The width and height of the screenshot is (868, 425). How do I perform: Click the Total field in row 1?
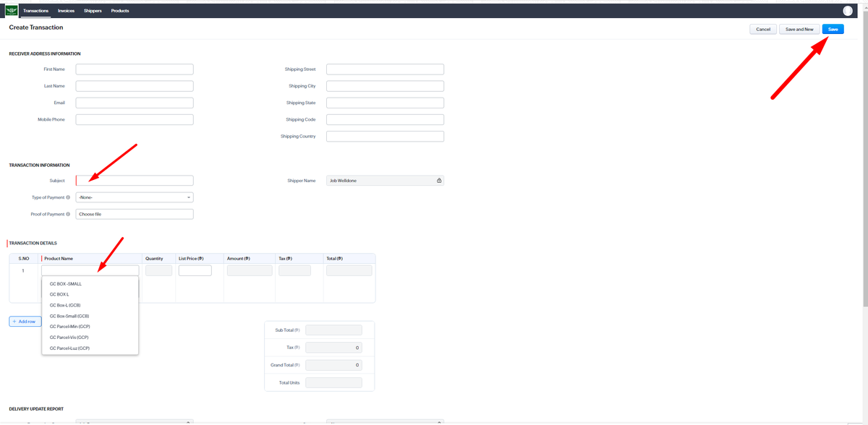[349, 270]
